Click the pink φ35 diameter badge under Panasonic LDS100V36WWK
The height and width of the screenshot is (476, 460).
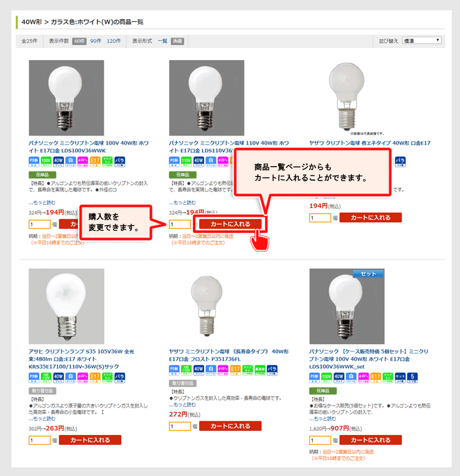pyautogui.click(x=83, y=161)
